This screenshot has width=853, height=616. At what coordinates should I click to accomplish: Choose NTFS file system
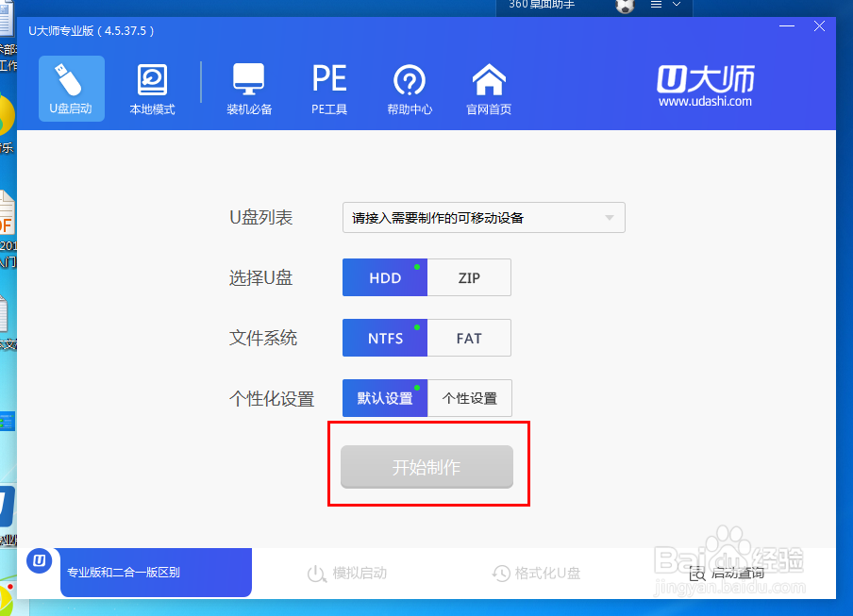(x=385, y=338)
